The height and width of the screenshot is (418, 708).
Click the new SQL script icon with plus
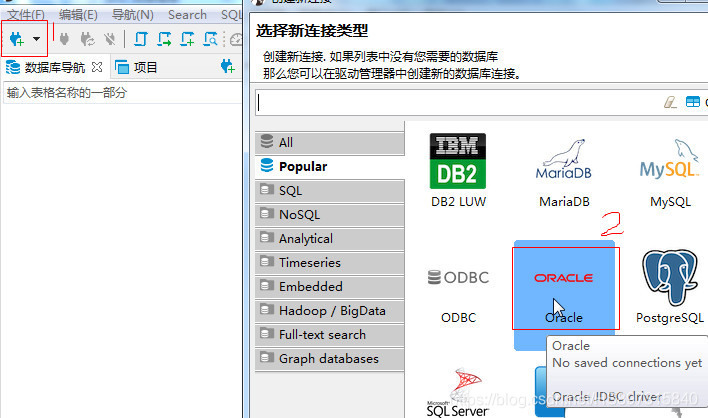click(187, 39)
